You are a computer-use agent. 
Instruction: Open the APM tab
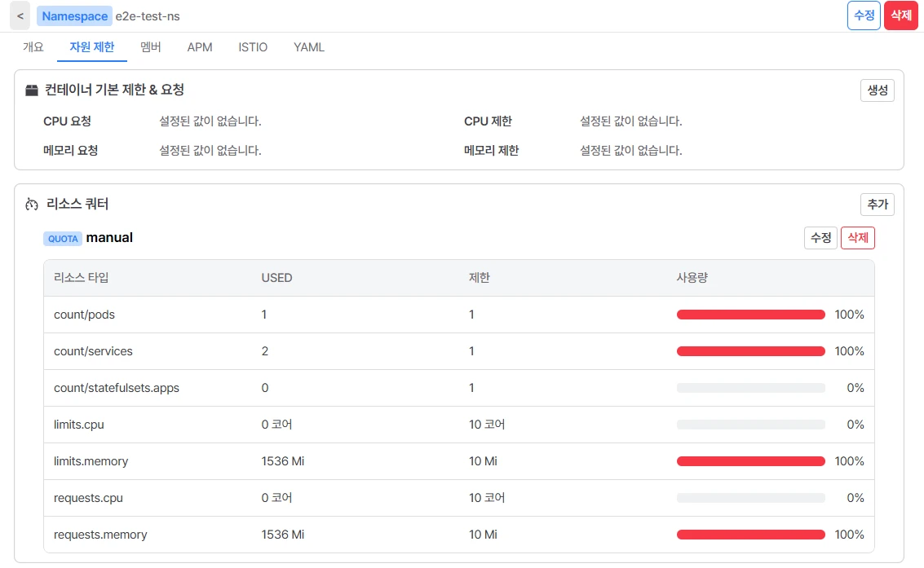[200, 47]
